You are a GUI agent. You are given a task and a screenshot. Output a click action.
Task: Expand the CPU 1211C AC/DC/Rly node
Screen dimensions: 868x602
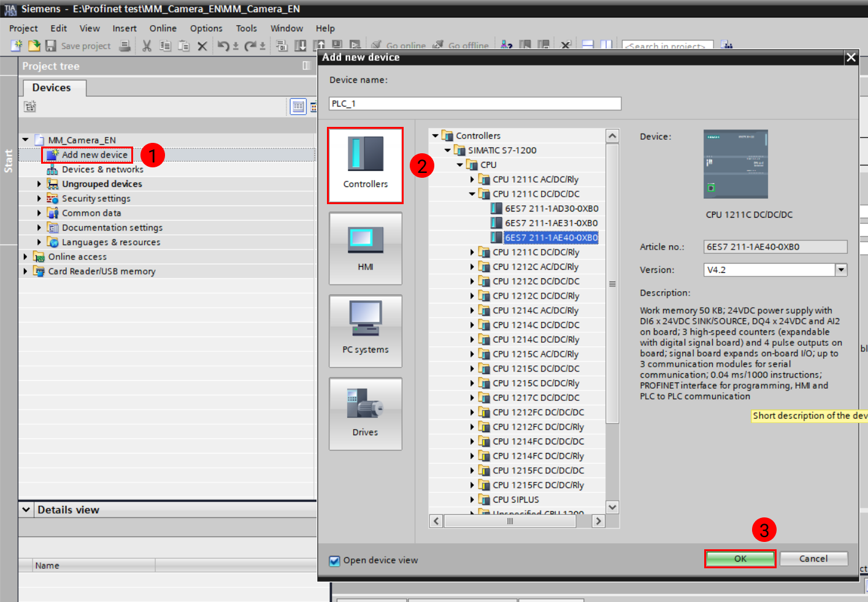pyautogui.click(x=472, y=179)
